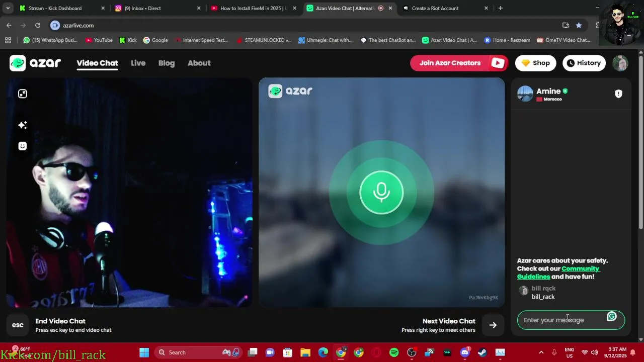
Task: Open the Kick bookmark
Action: pos(128,40)
